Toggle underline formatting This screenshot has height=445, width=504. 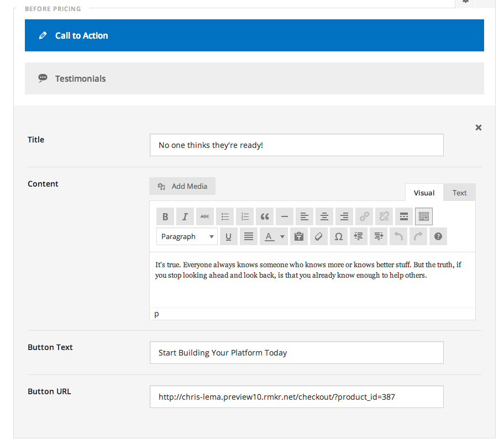(228, 236)
